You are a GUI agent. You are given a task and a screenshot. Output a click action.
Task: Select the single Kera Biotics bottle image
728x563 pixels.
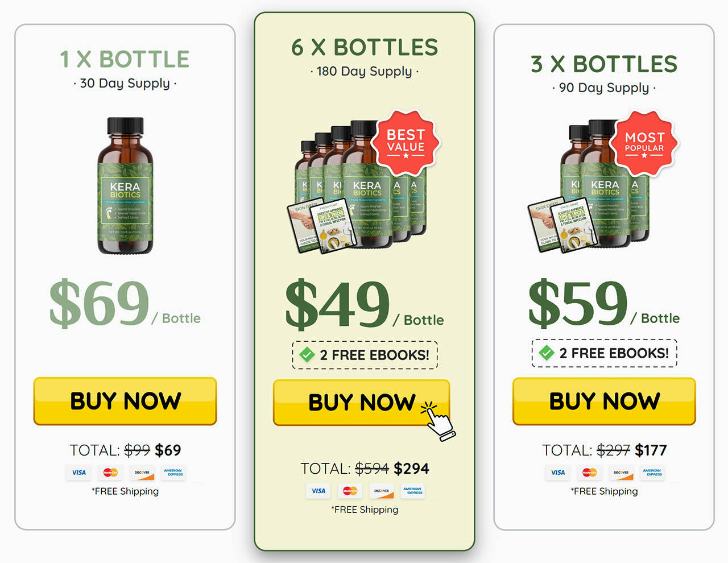(125, 186)
